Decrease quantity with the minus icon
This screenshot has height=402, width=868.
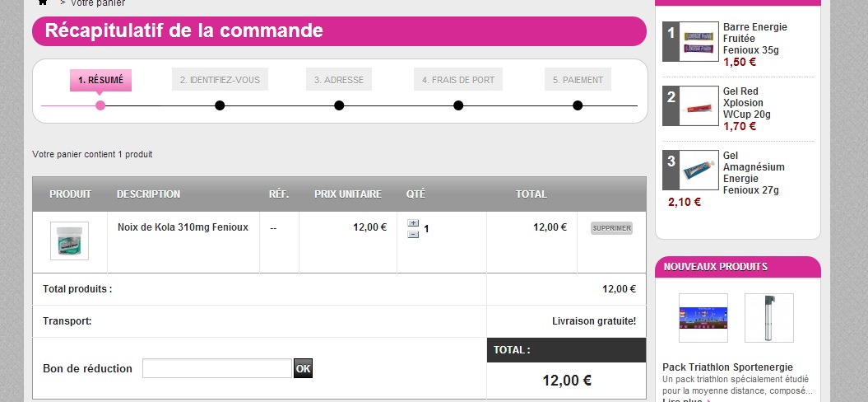(413, 235)
